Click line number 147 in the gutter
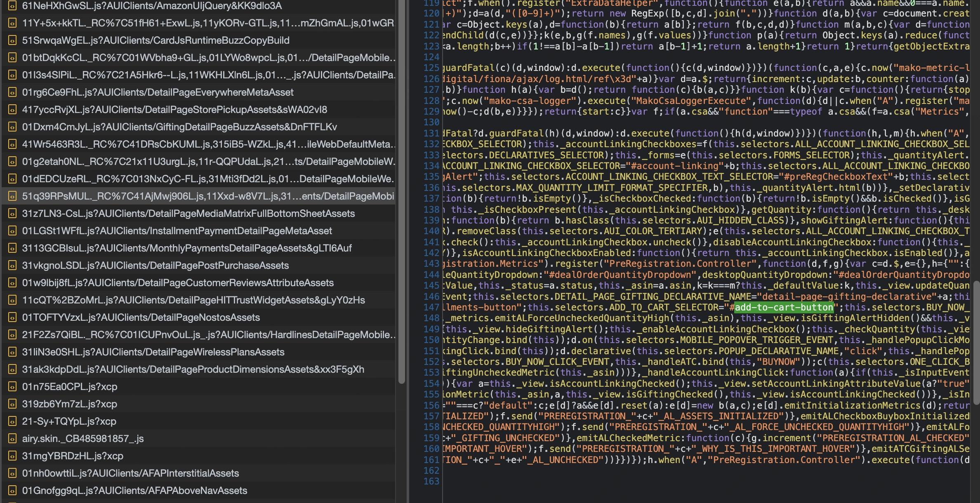This screenshot has height=503, width=980. [x=431, y=308]
